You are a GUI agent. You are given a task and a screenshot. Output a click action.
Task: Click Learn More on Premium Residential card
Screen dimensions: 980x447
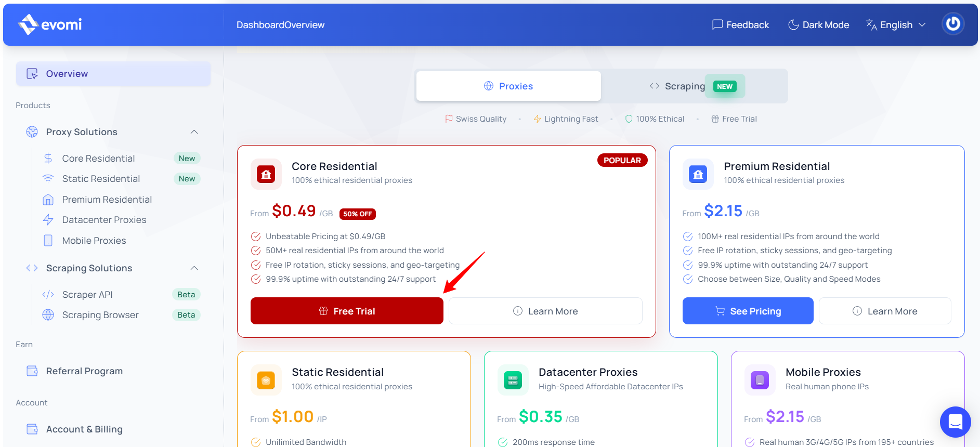pos(885,311)
